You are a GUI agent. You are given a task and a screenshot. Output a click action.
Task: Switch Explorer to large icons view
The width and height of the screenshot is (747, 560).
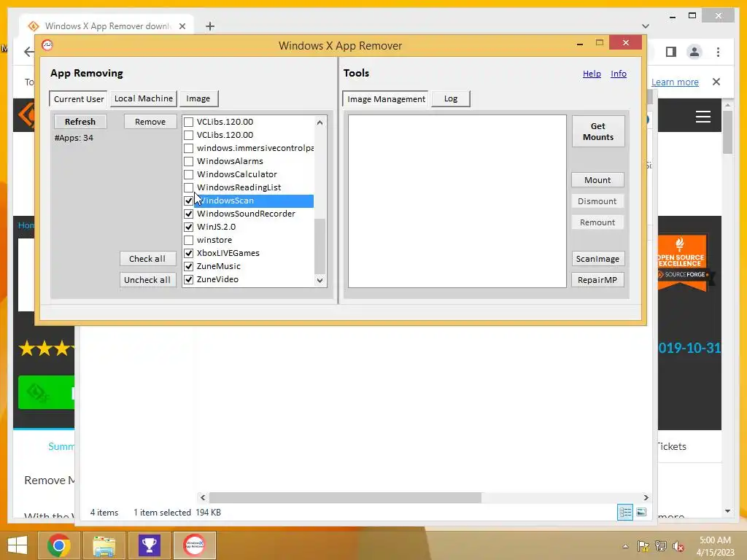click(x=641, y=512)
